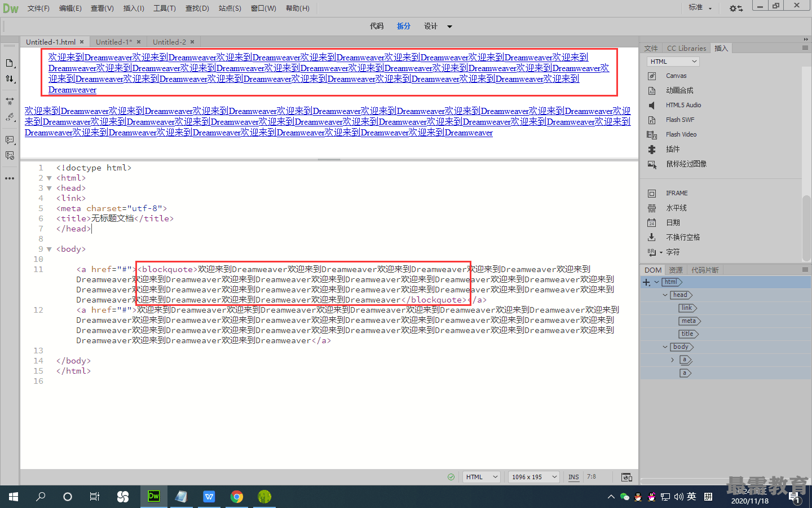Open the HTML category dropdown in Insert panel

[x=673, y=62]
